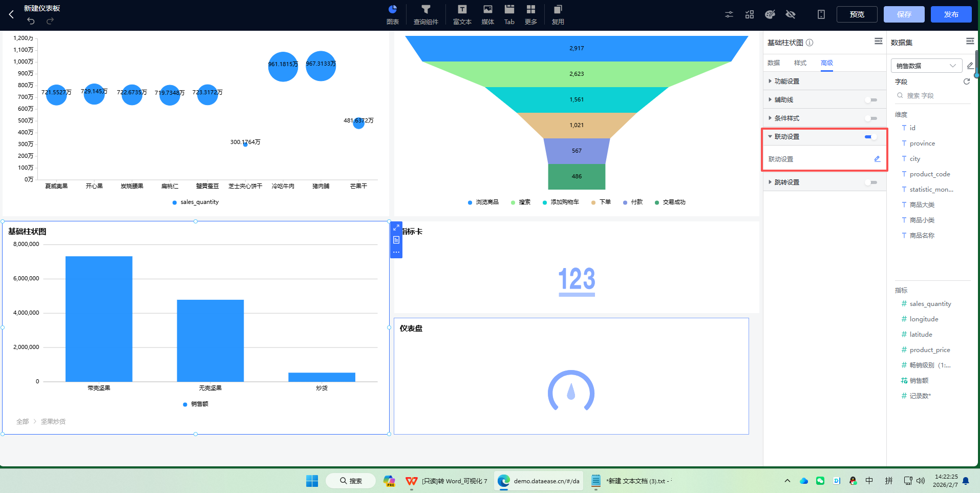Disable the 联动设置 toggle

(871, 137)
